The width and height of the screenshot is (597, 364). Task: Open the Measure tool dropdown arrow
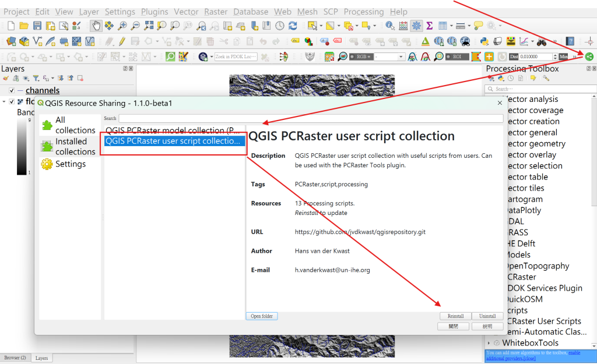[x=469, y=26]
